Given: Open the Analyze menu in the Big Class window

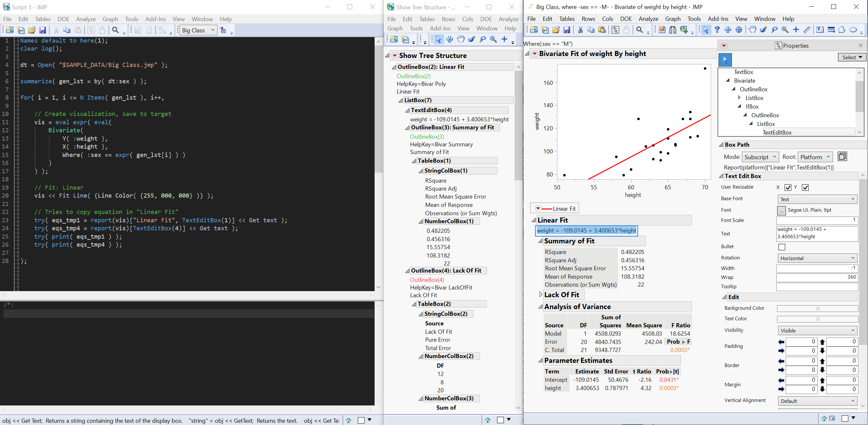Looking at the screenshot, I should tap(648, 19).
